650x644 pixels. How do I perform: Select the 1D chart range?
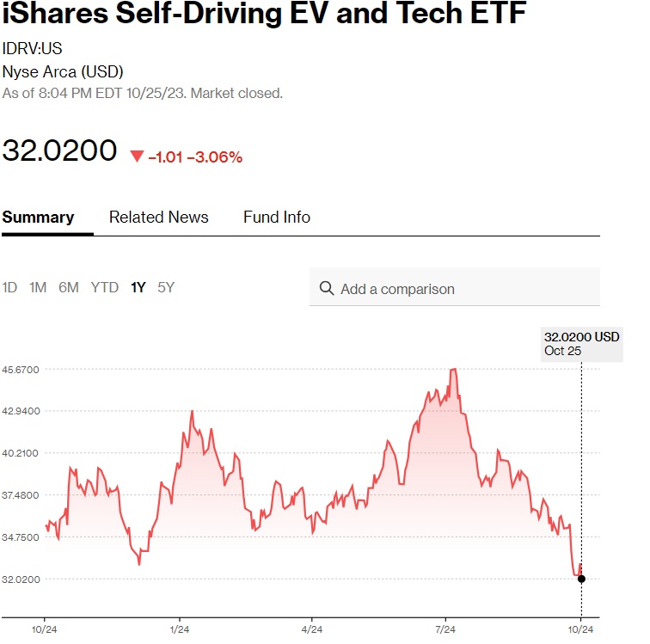[x=9, y=288]
